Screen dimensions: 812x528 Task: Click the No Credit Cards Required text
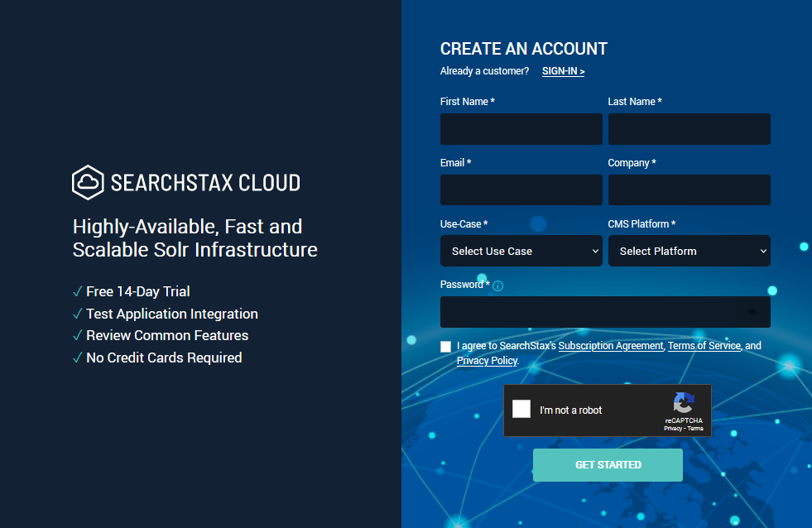pyautogui.click(x=164, y=358)
